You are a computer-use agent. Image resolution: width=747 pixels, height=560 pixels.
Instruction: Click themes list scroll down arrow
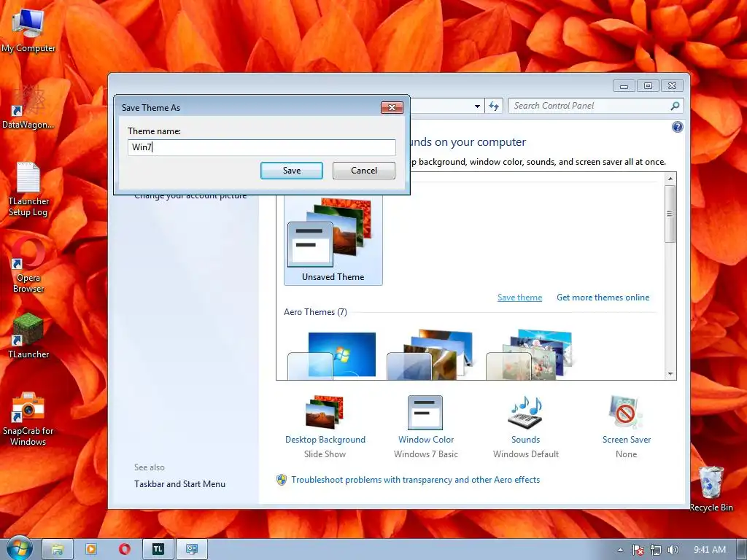[670, 374]
